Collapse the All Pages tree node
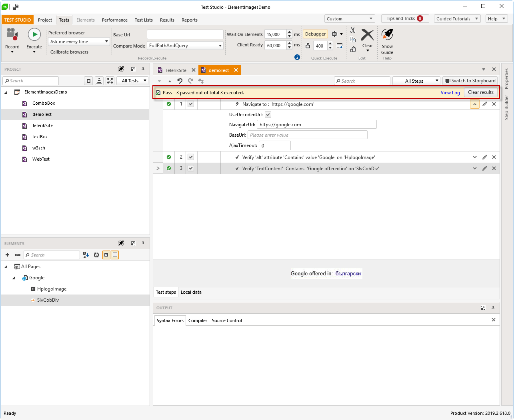 tap(6, 267)
